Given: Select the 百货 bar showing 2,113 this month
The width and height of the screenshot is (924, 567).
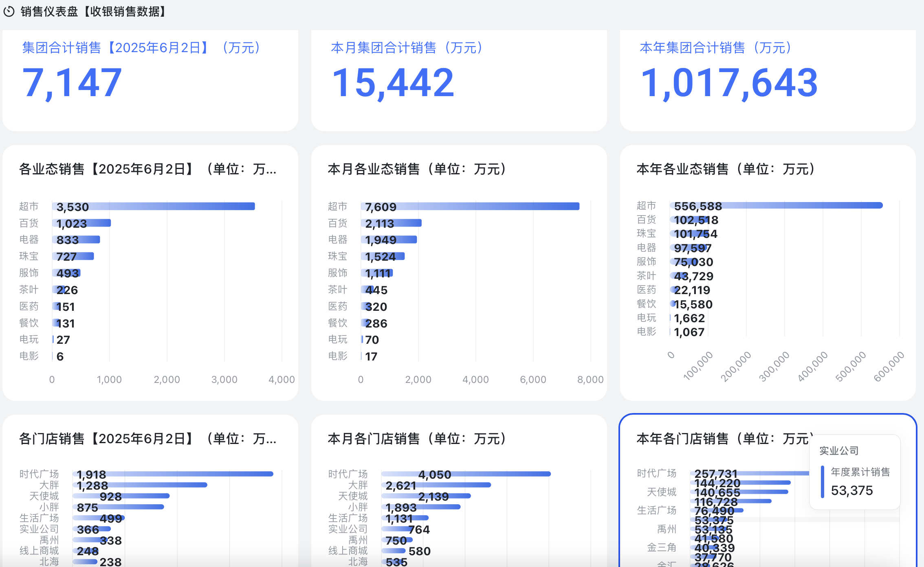Looking at the screenshot, I should tap(391, 223).
